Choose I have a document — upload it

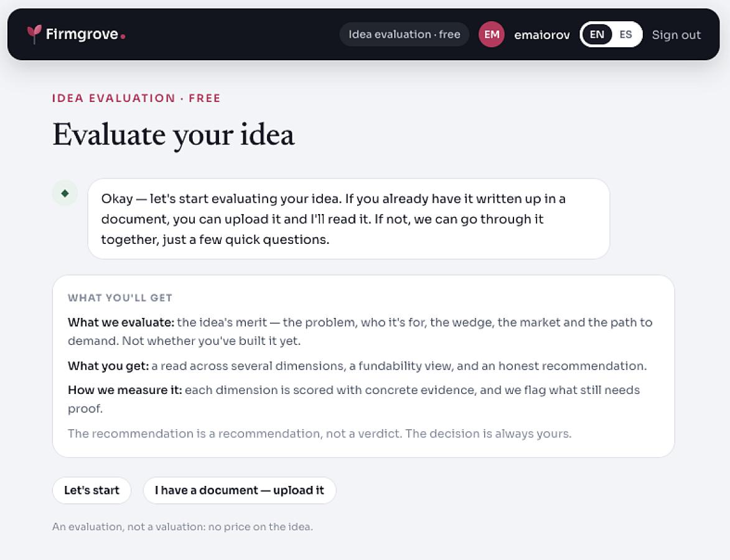coord(240,490)
